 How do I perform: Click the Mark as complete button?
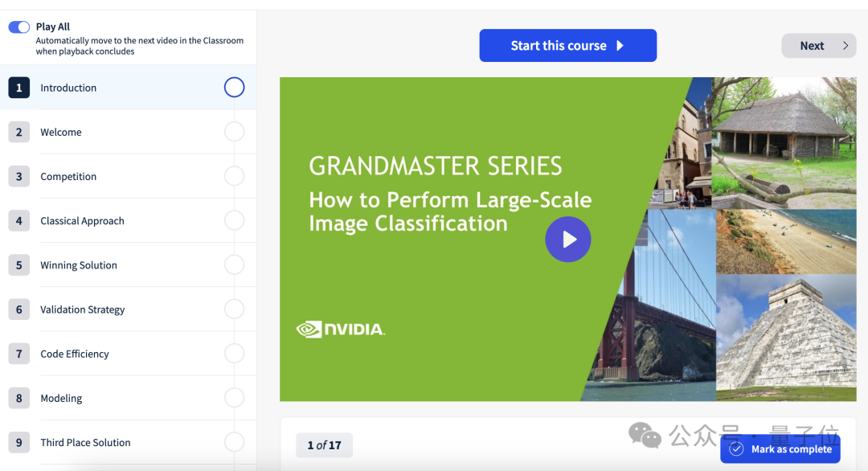780,448
